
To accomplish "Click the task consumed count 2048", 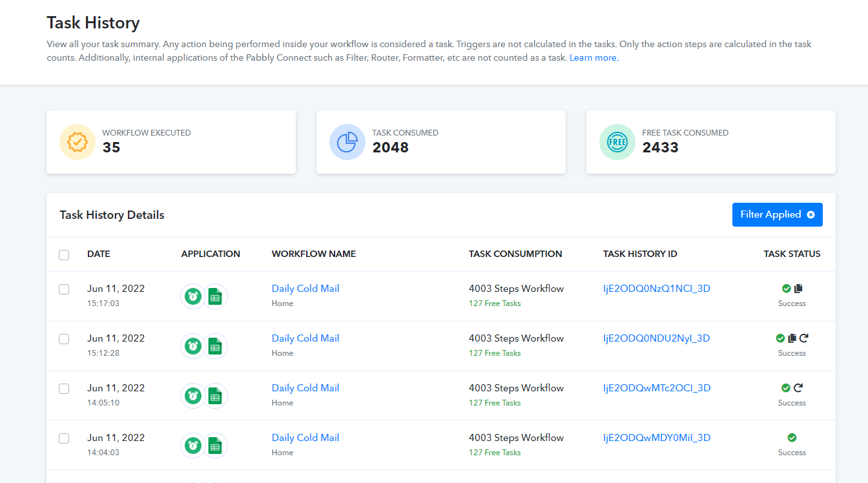I will coord(391,147).
